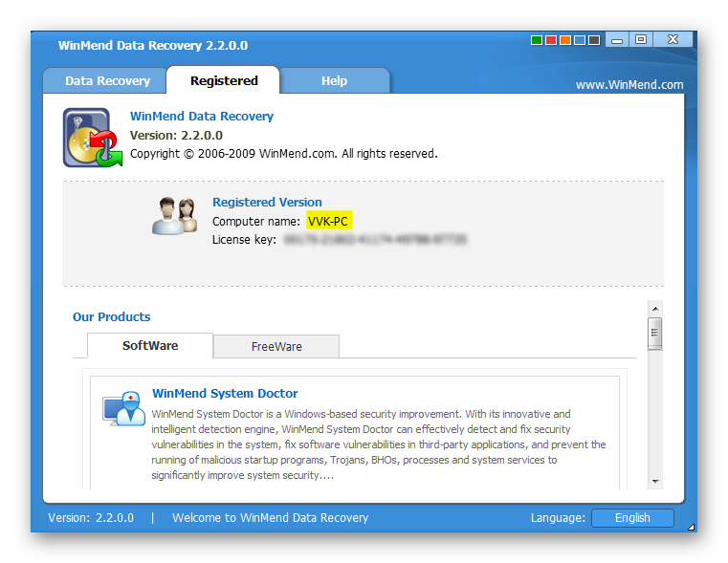728x563 pixels.
Task: Click the Registered Version heading
Action: (x=267, y=203)
